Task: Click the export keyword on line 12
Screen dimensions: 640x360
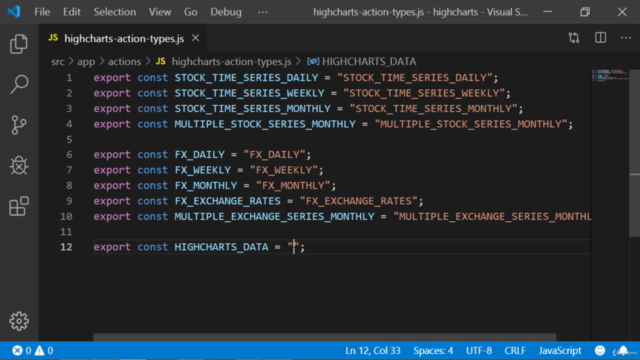Action: point(112,247)
